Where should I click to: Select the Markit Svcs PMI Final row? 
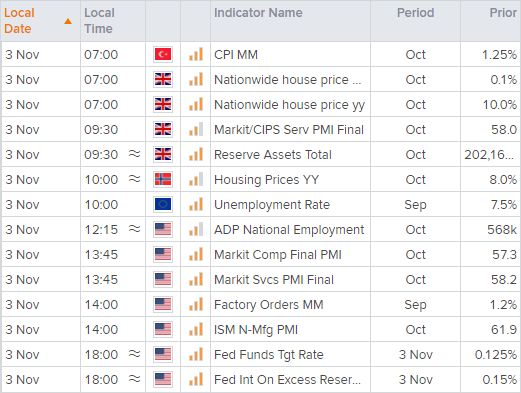coord(260,279)
